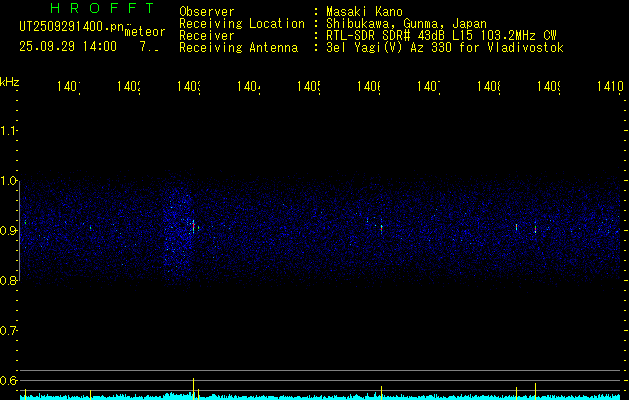Click the 'Receiver' field label
The height and width of the screenshot is (400, 629).
207,36
